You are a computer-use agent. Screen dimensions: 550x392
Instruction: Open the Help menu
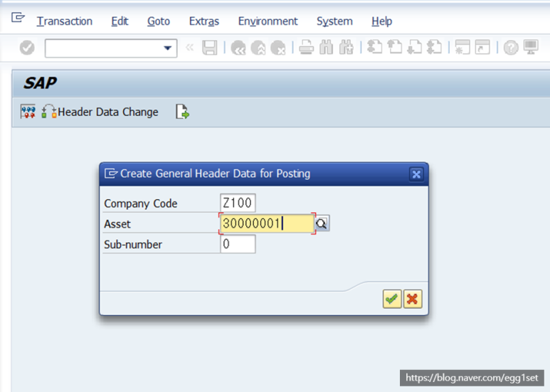tap(381, 21)
